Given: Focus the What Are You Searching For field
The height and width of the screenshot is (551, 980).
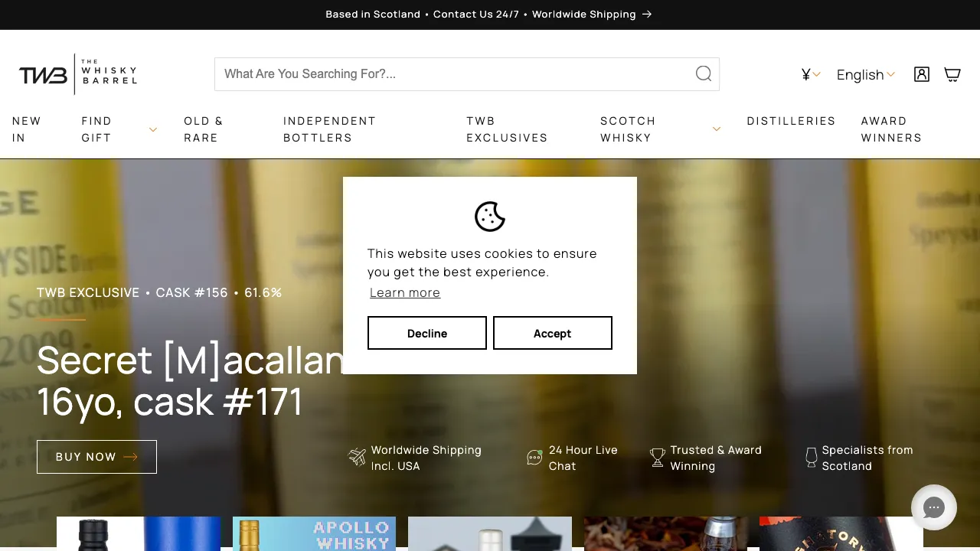Looking at the screenshot, I should coord(456,74).
